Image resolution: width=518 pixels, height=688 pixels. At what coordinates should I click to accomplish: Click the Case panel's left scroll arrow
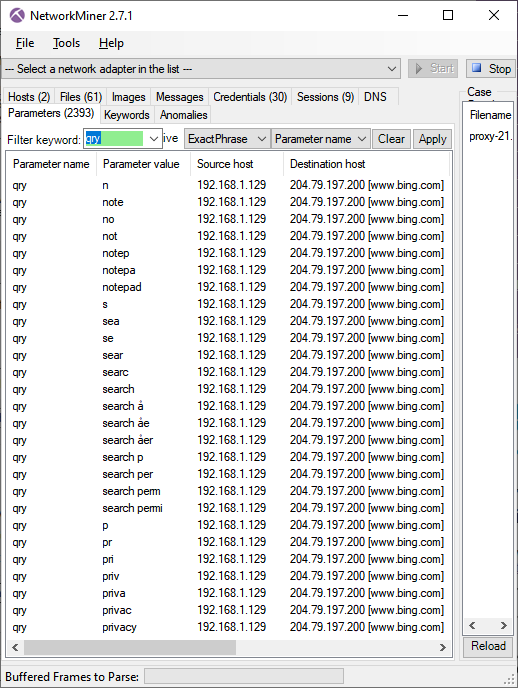click(472, 625)
